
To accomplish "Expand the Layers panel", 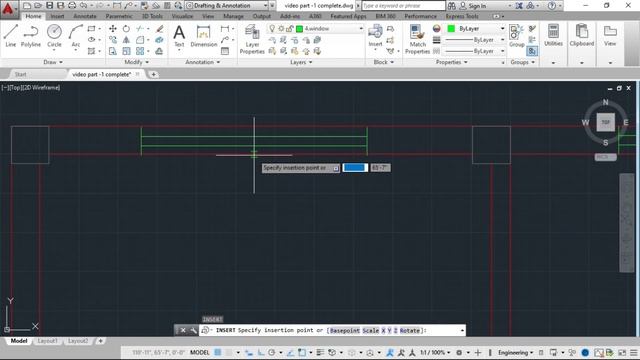I will (301, 62).
